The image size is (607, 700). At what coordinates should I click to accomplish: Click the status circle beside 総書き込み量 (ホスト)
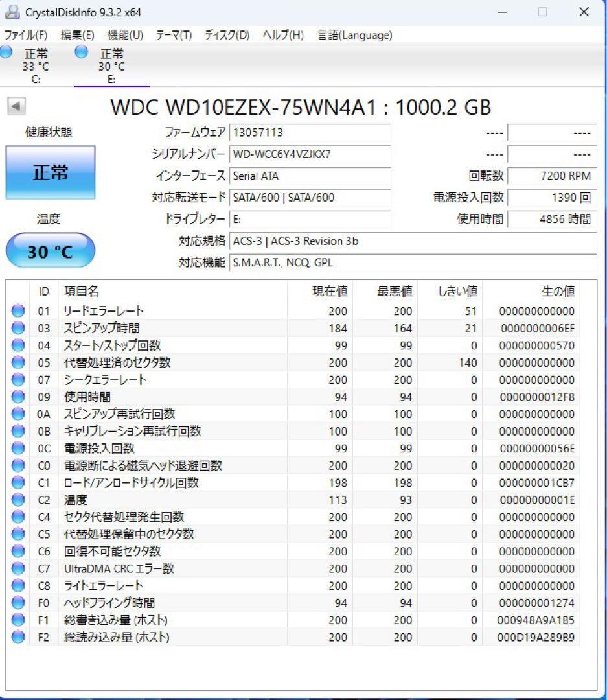(x=18, y=620)
